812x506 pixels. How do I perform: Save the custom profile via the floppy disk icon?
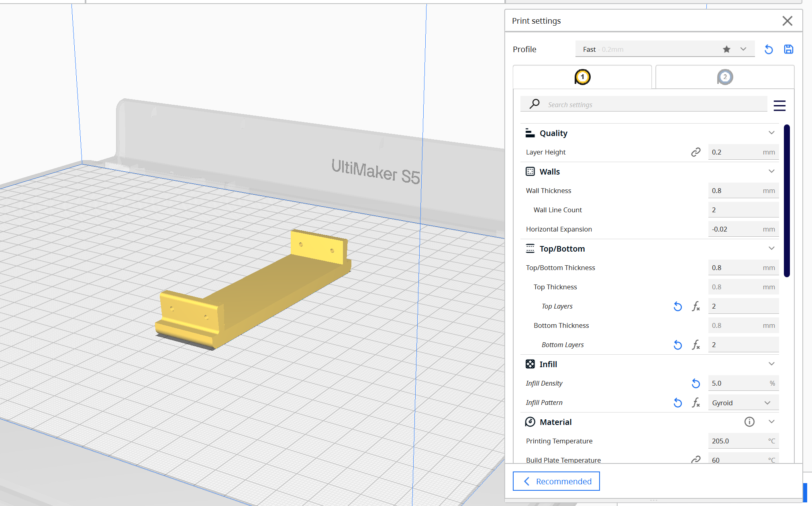pos(788,49)
